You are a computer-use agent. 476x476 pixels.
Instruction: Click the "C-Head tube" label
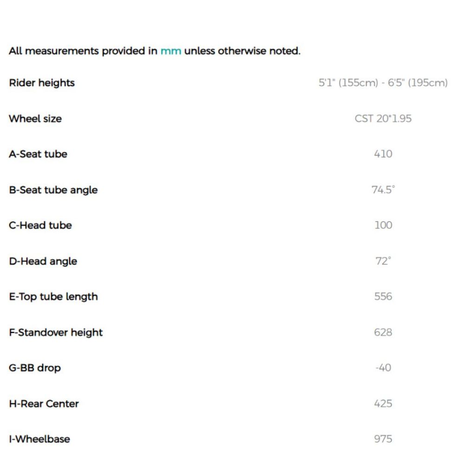point(40,225)
